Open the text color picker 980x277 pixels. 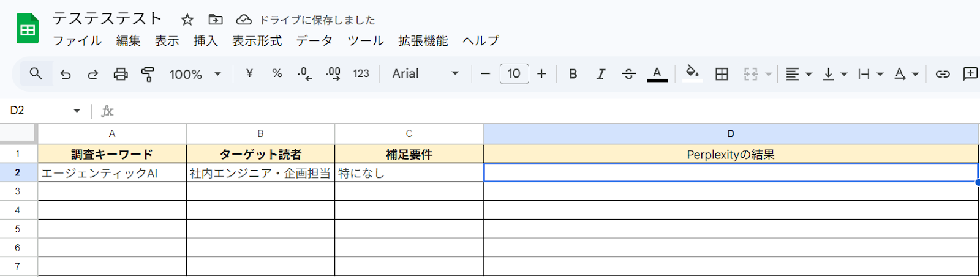pos(657,73)
